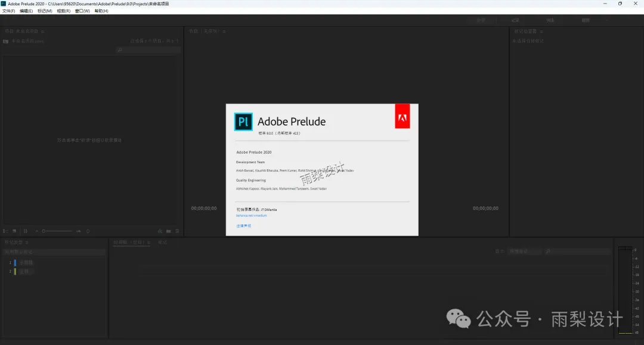
Task: Restore down the Prelude window
Action: [x=620, y=4]
